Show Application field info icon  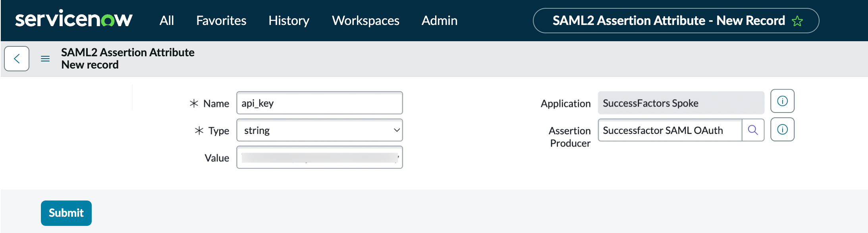(782, 101)
